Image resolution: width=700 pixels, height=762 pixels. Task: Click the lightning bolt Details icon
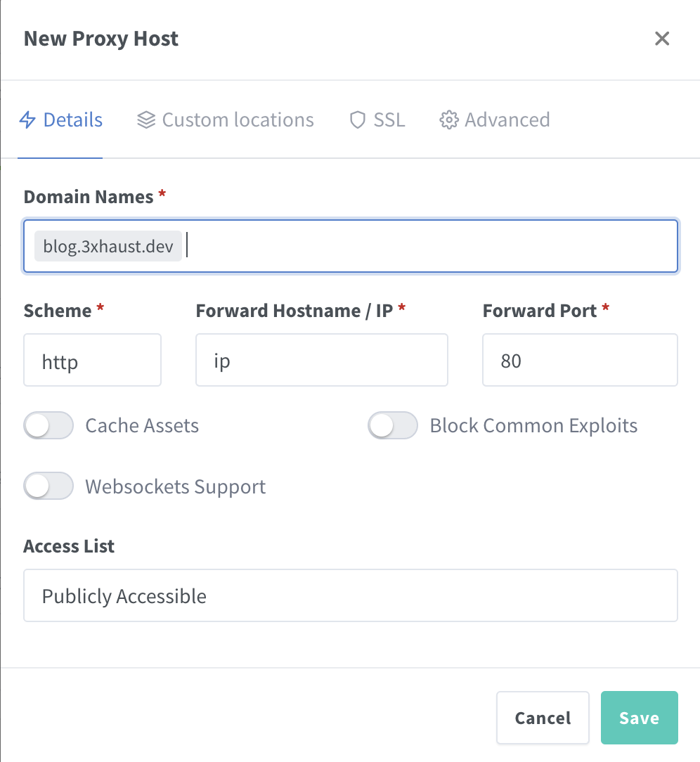27,120
